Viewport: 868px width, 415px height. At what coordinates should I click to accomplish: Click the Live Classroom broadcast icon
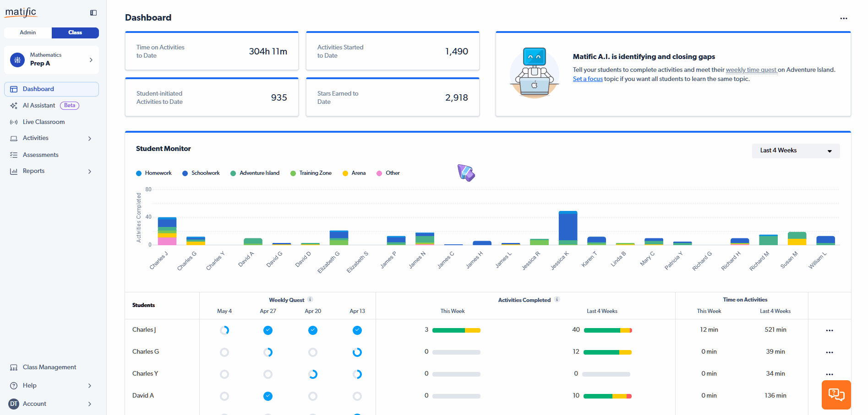pos(14,122)
